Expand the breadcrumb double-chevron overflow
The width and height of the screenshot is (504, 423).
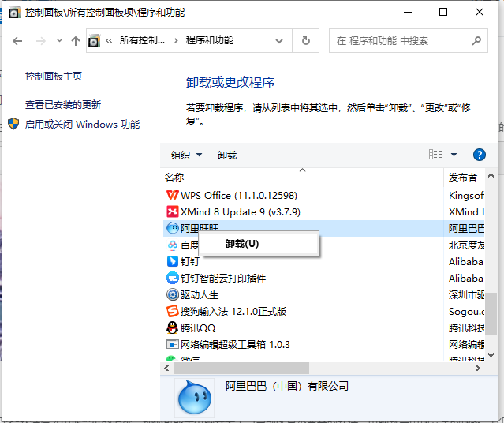click(x=109, y=40)
